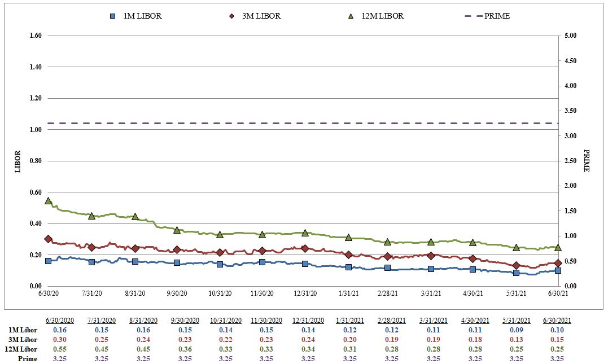Click the 12M LIBOR triangle marker at 9/30/20
Screen dimensions: 608x364
(177, 230)
